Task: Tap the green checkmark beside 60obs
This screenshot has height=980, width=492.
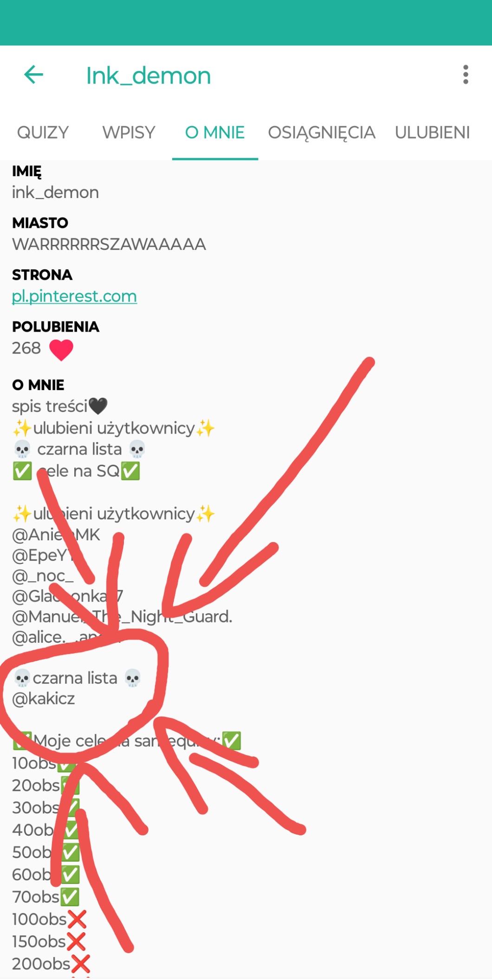Action: pyautogui.click(x=70, y=874)
